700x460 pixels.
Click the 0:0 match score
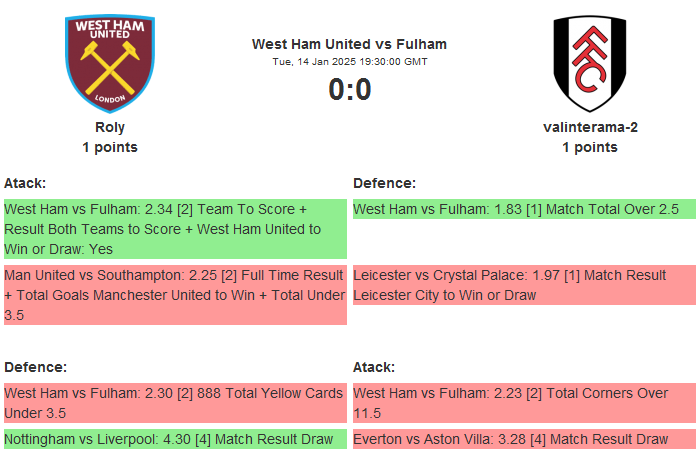click(x=349, y=90)
